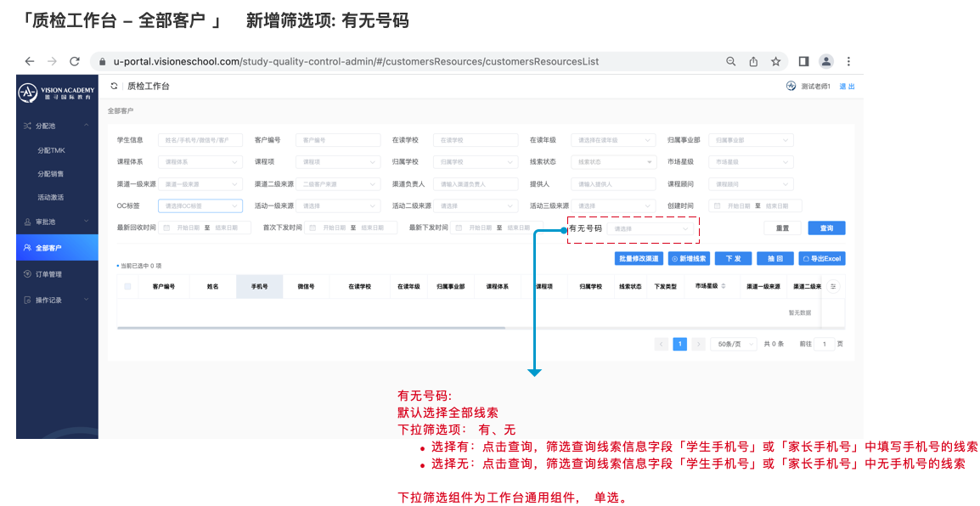Bookmark this page with the star icon

point(775,62)
